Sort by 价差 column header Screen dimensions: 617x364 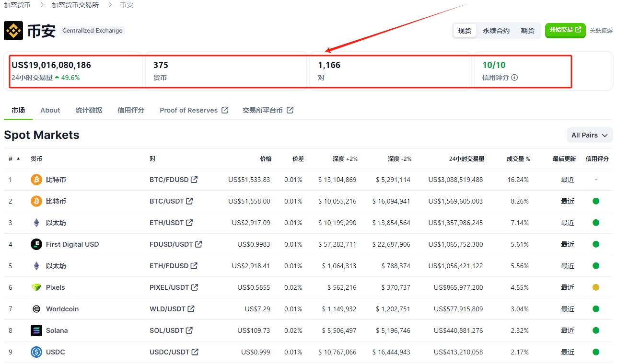click(298, 159)
